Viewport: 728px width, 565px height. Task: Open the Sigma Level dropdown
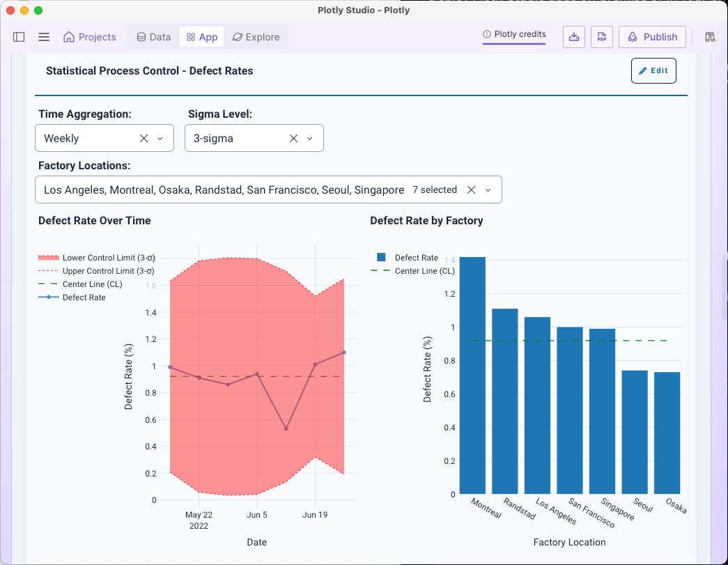tap(310, 138)
